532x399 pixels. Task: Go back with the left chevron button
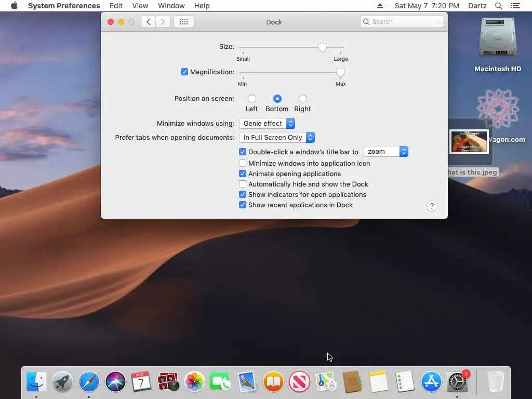148,22
